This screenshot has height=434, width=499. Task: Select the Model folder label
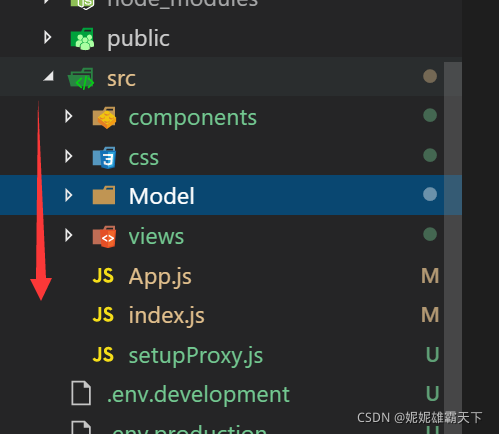click(161, 196)
